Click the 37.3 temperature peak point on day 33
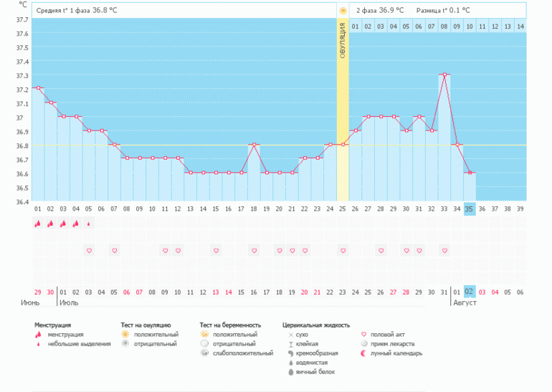This screenshot has width=552, height=392. click(x=444, y=75)
